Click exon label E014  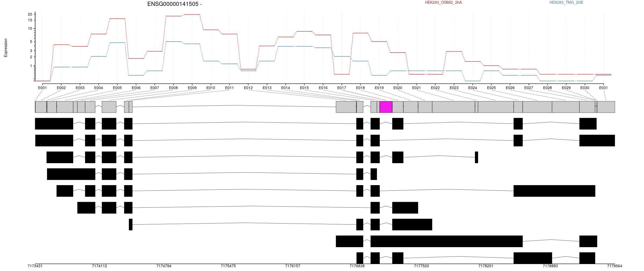(286, 88)
